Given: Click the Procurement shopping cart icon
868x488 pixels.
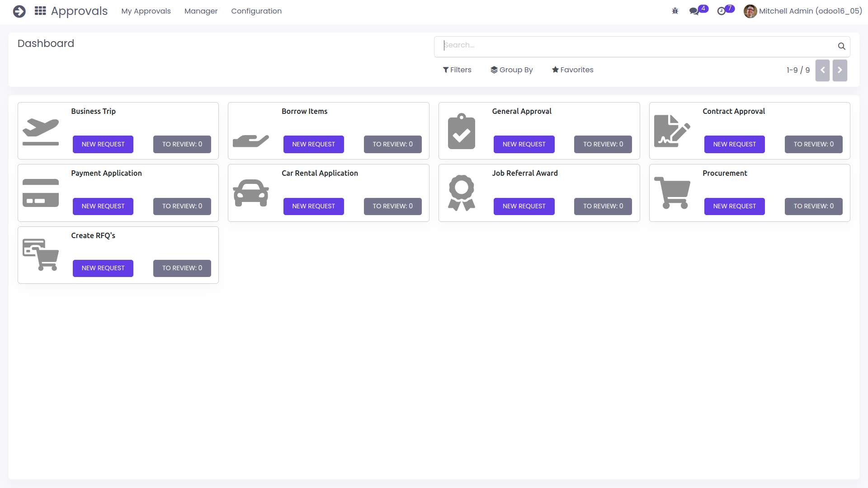Looking at the screenshot, I should pyautogui.click(x=672, y=193).
